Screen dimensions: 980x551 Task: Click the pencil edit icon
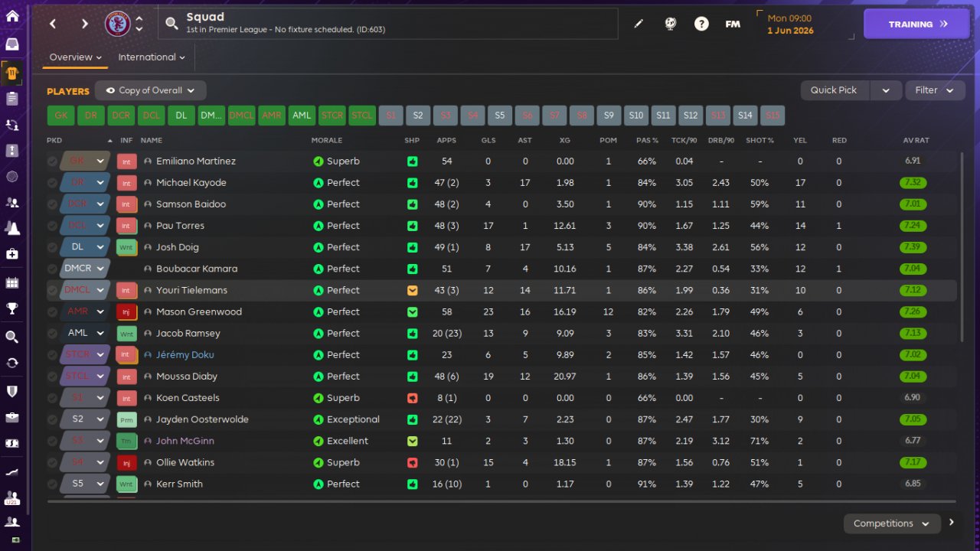coord(639,24)
